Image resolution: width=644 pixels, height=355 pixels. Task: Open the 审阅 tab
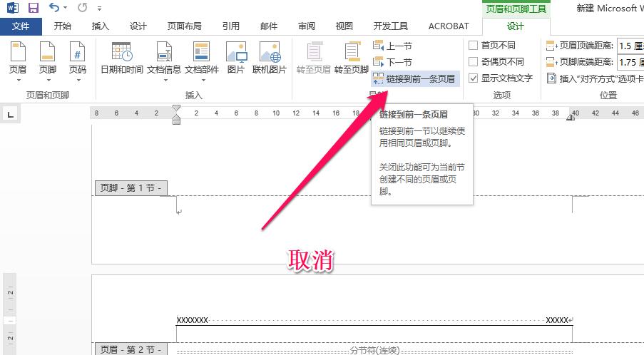coord(307,26)
